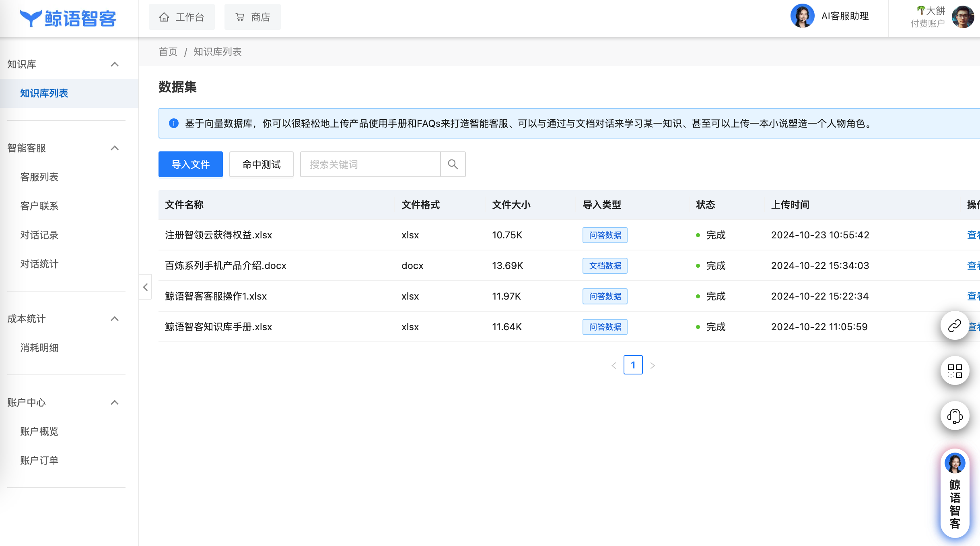Click 上传时间 column header

point(791,205)
